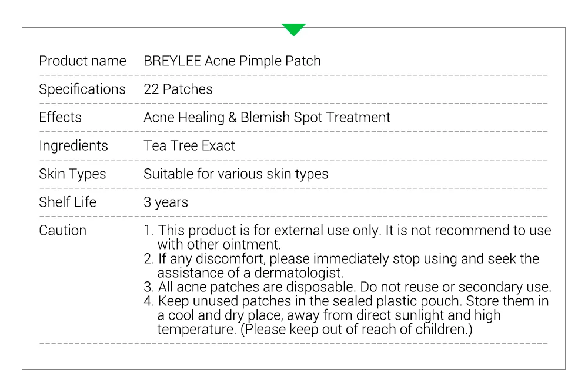The width and height of the screenshot is (588, 392).
Task: Click caution item 3 about disposable patches
Action: coord(348,287)
